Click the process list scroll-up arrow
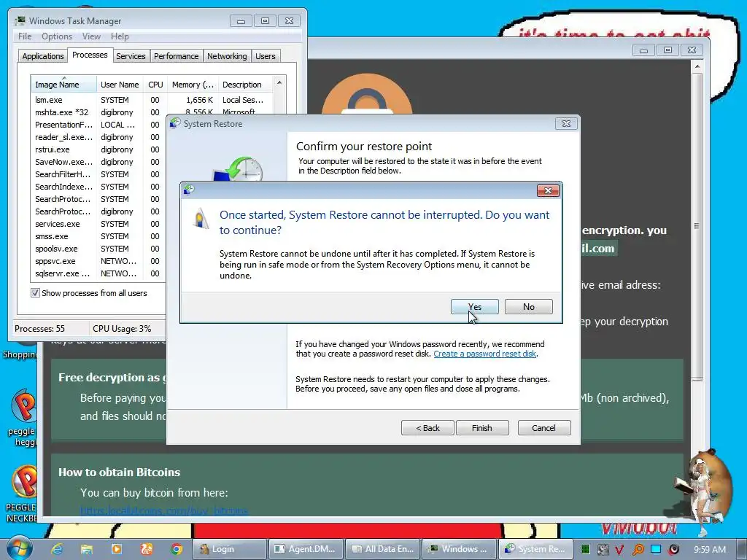The image size is (747, 560). (x=279, y=83)
